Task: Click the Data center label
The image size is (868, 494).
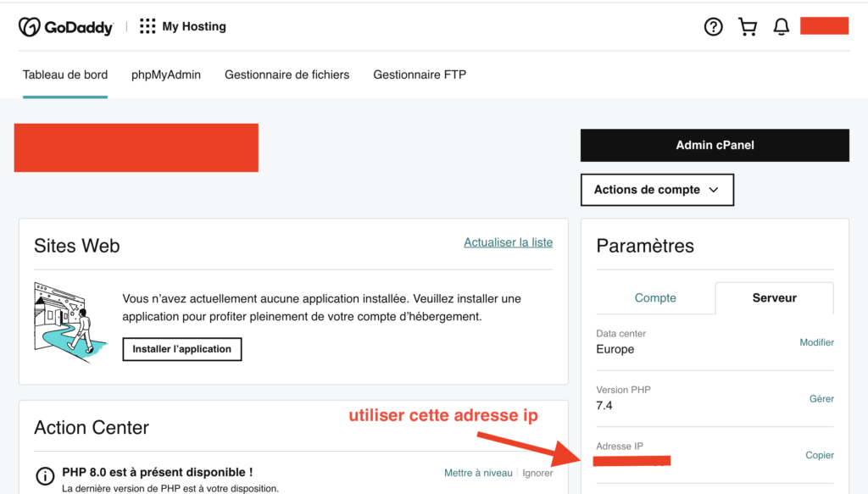Action: (621, 333)
